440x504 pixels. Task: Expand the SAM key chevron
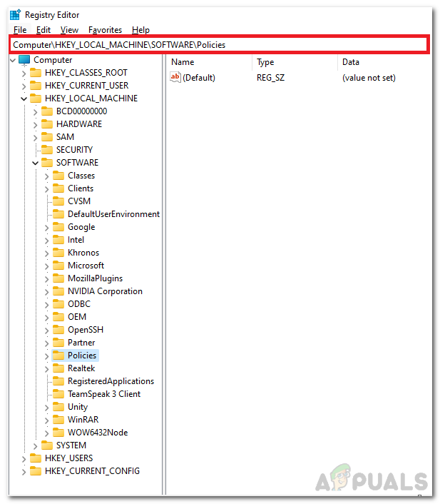pyautogui.click(x=36, y=138)
